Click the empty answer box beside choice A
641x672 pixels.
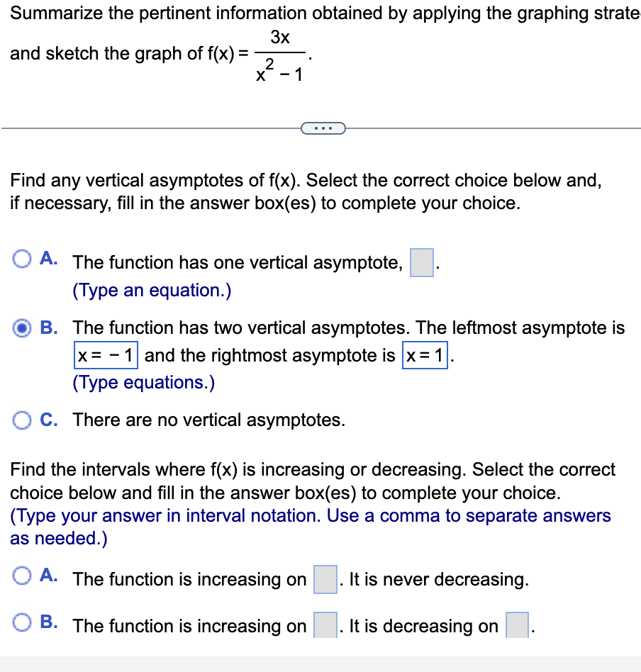[422, 262]
